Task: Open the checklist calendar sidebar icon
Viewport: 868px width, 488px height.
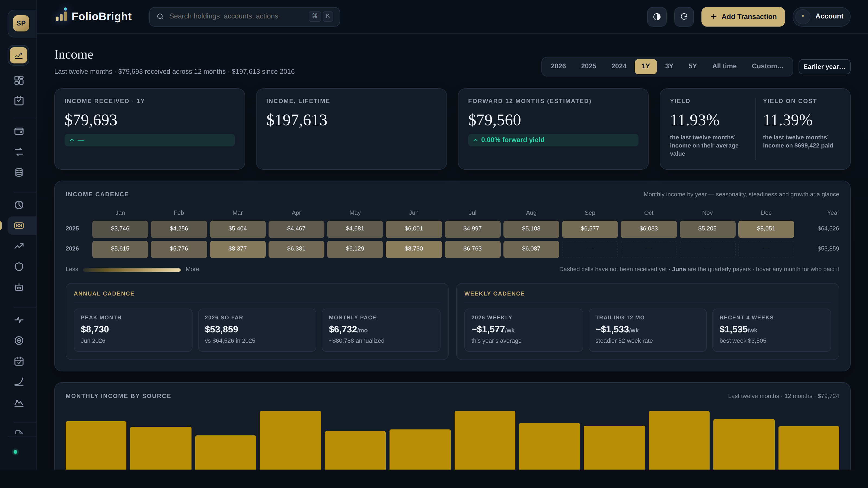Action: click(x=19, y=101)
